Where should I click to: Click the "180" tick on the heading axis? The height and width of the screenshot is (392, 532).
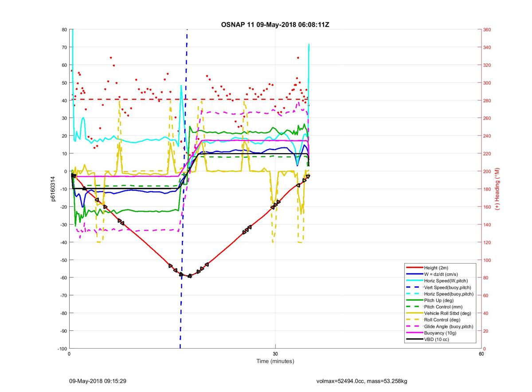point(488,189)
